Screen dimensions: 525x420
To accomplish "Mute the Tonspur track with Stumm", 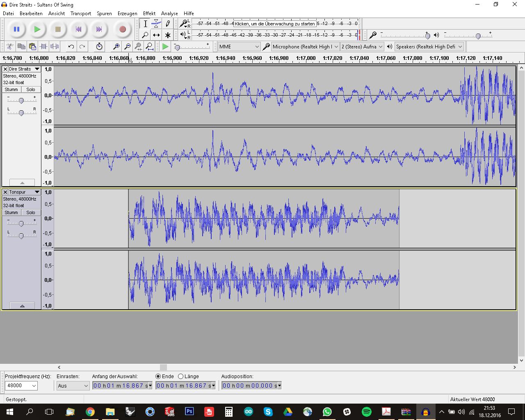I will [x=11, y=212].
